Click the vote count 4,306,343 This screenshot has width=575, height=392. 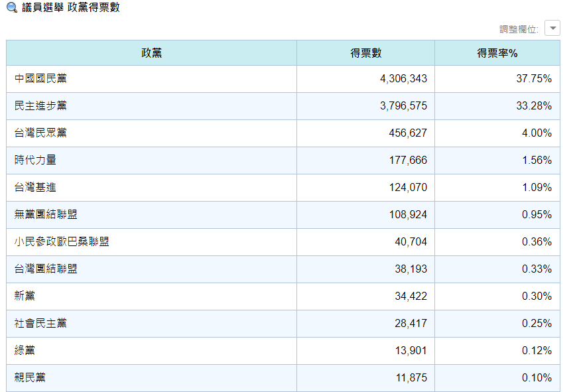(x=403, y=78)
